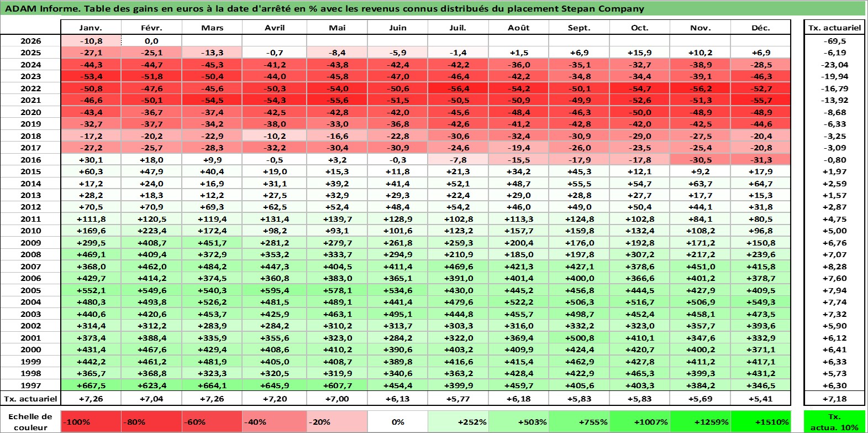
Task: Select the 1999 Mars cell '+481,9'
Action: coord(212,362)
